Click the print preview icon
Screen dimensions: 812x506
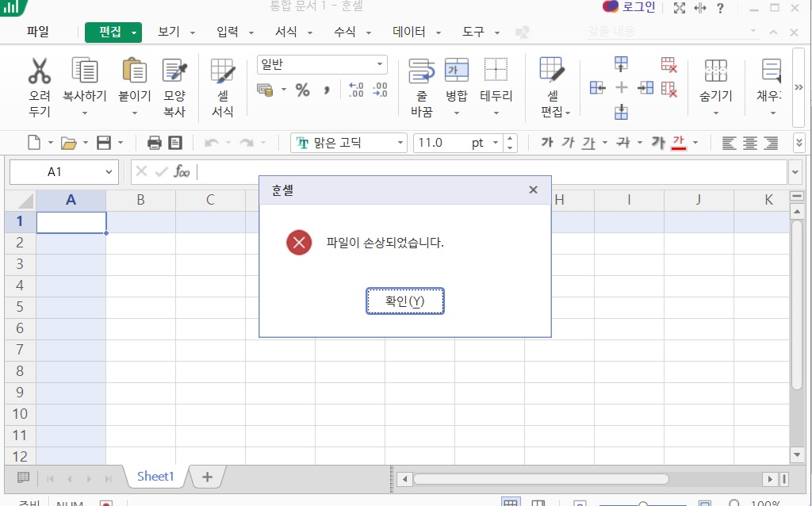coord(175,143)
